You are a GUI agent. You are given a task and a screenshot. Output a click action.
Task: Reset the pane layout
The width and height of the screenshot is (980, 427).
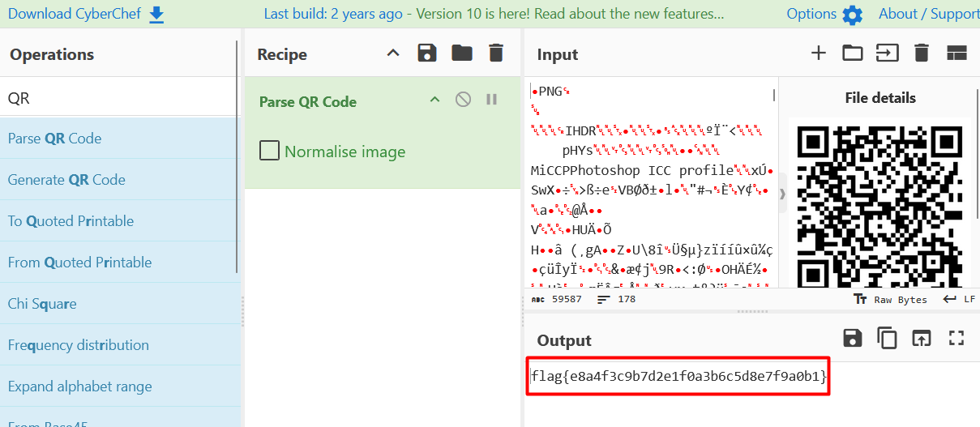click(x=956, y=53)
